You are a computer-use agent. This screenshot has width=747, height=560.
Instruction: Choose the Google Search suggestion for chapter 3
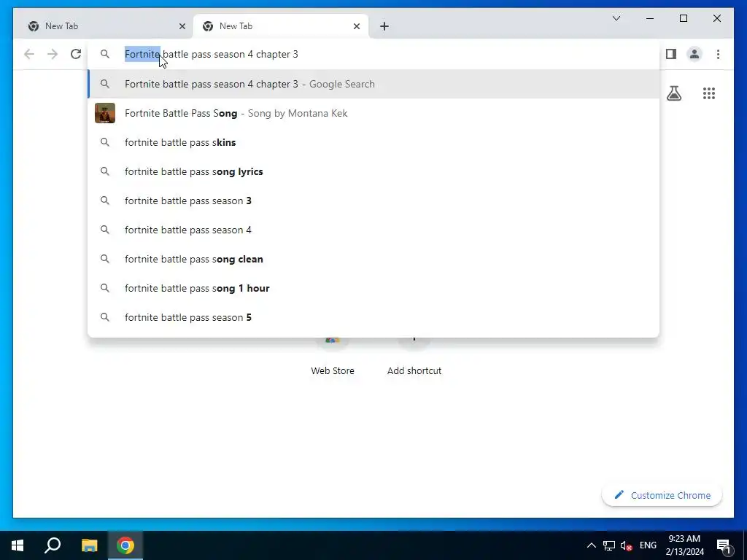[374, 84]
